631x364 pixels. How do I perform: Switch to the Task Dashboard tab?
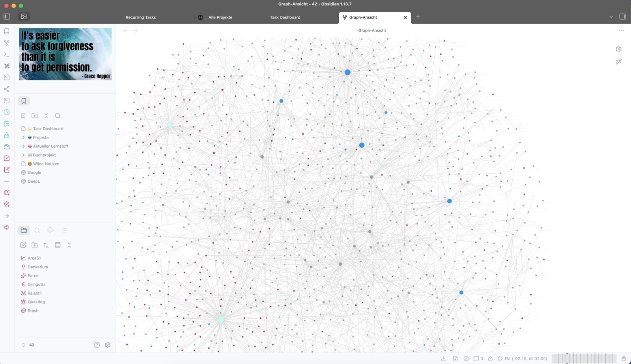285,17
